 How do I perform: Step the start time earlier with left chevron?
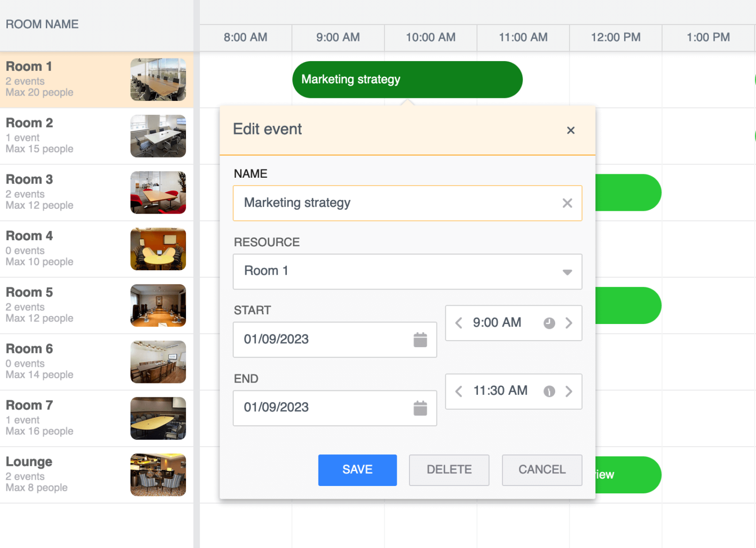[x=458, y=323]
